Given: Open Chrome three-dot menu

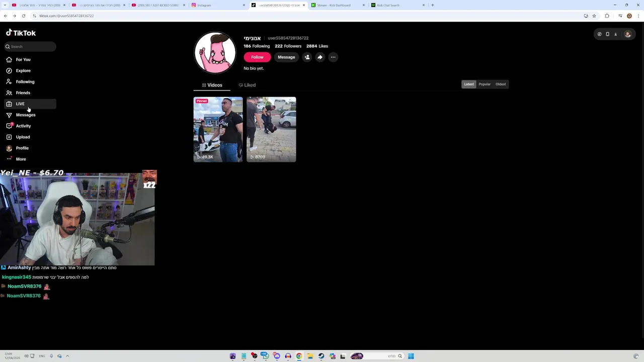Looking at the screenshot, I should [x=638, y=16].
